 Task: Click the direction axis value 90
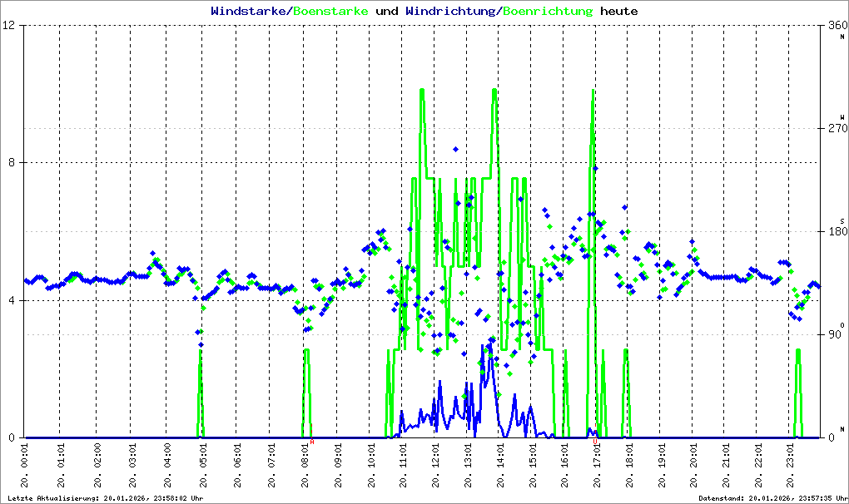pos(835,334)
